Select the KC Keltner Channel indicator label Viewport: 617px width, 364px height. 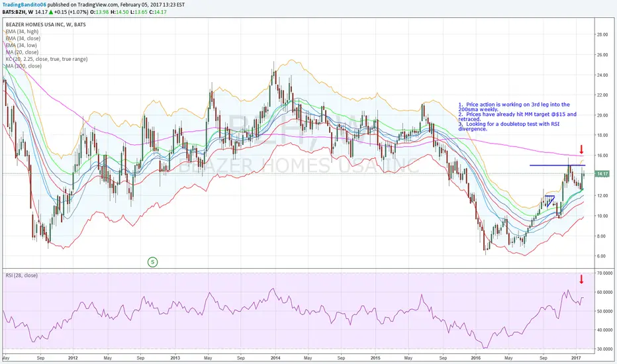[46, 59]
